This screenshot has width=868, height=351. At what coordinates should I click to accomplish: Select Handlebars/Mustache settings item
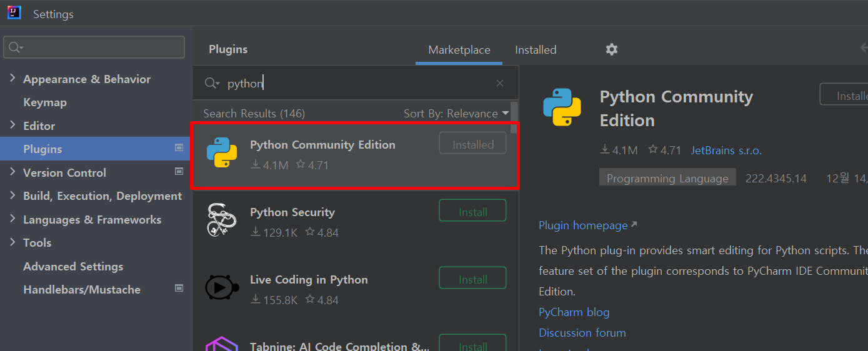point(82,290)
